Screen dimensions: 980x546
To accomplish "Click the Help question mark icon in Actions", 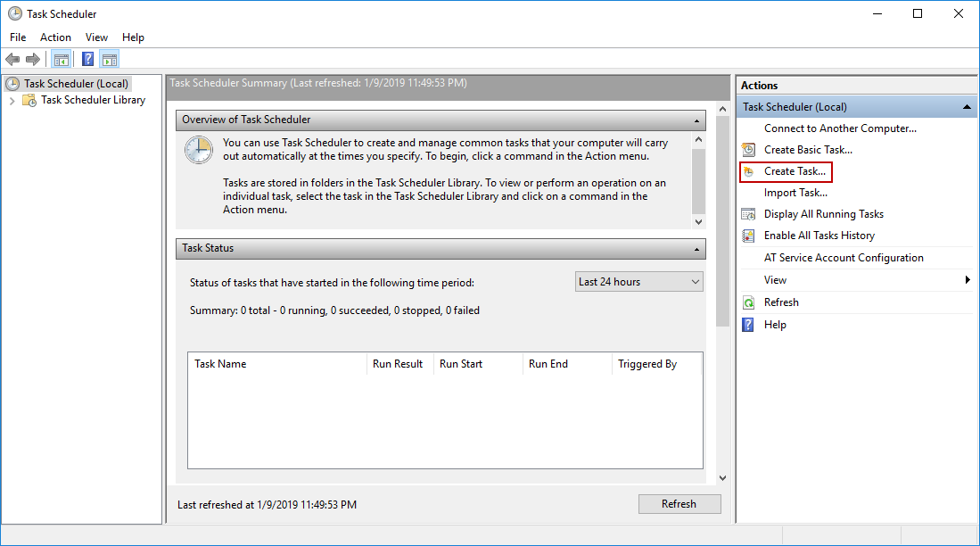I will point(748,325).
